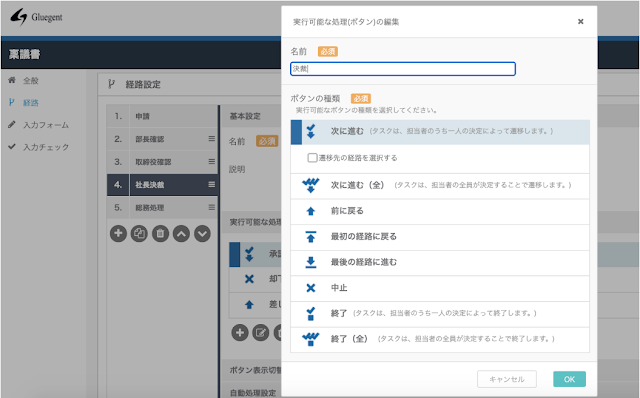Image resolution: width=640 pixels, height=398 pixels.
Task: Close the button edit dialog
Action: pyautogui.click(x=580, y=22)
